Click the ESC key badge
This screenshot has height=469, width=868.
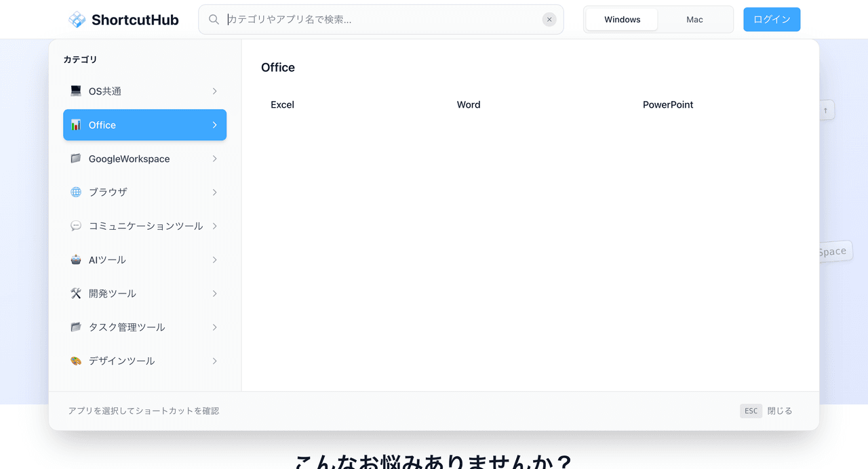coord(751,411)
